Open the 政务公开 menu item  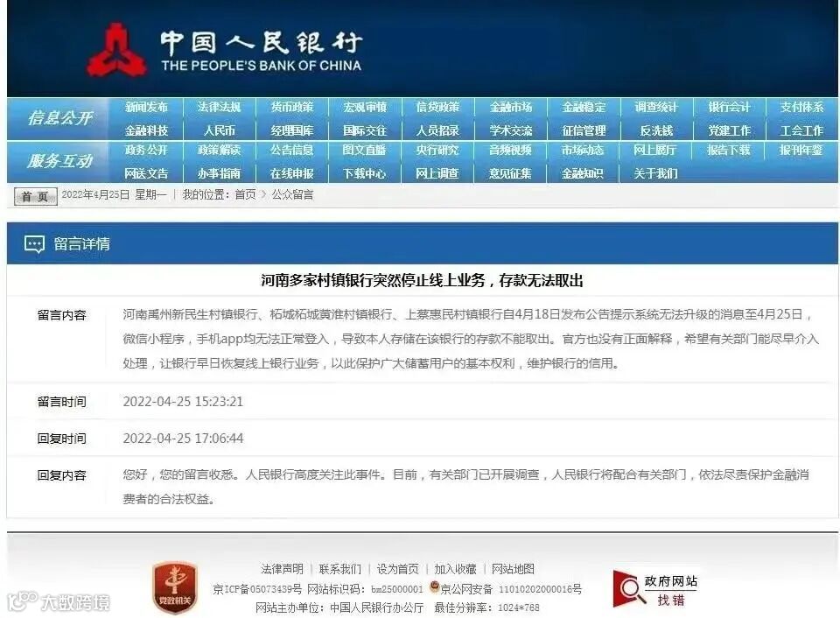pyautogui.click(x=146, y=150)
